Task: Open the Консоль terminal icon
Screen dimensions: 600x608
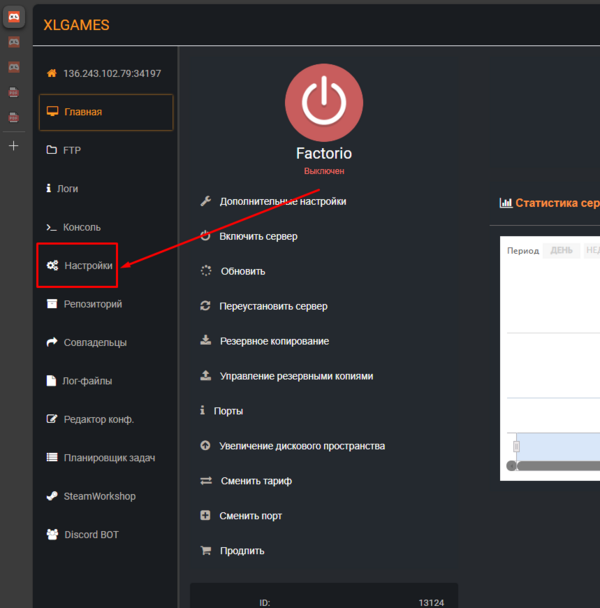Action: pos(52,227)
